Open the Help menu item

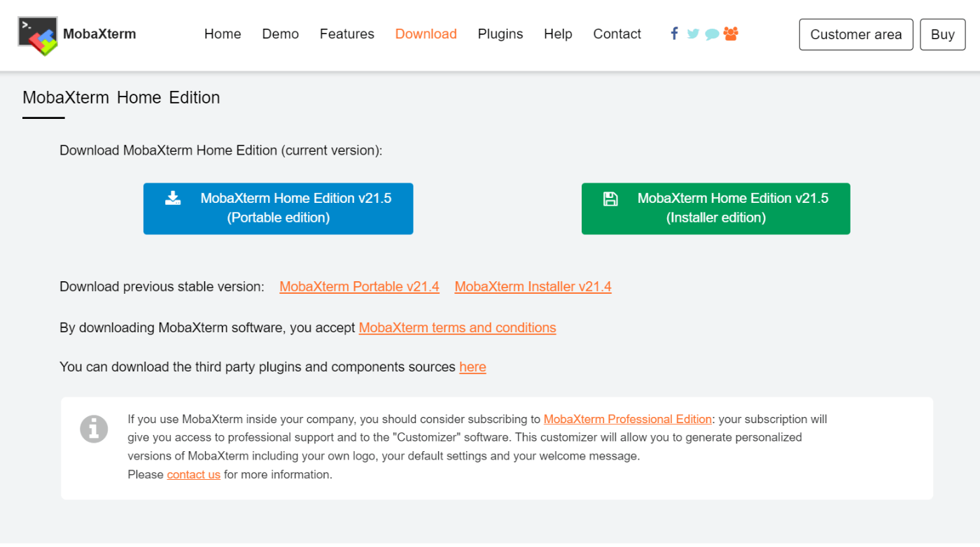[558, 34]
